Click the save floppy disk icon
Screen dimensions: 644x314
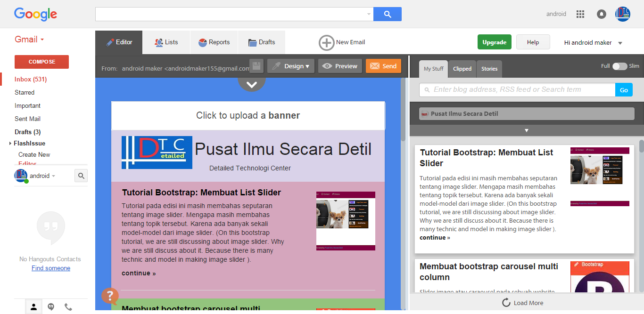coord(256,66)
